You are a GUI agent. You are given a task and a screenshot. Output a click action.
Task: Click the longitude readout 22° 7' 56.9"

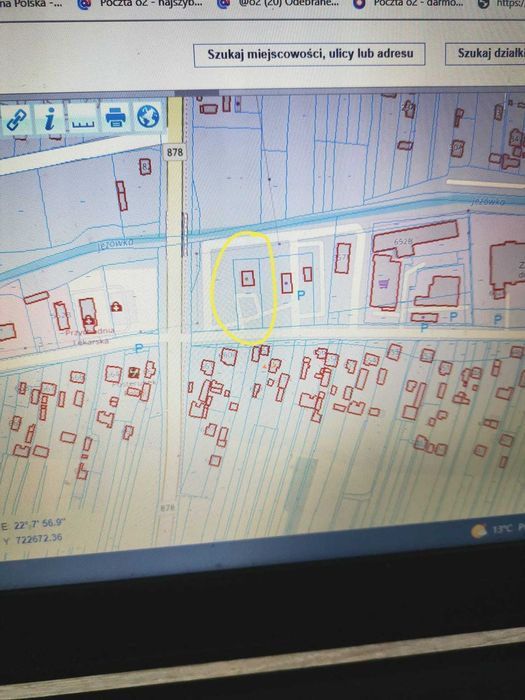[x=40, y=524]
